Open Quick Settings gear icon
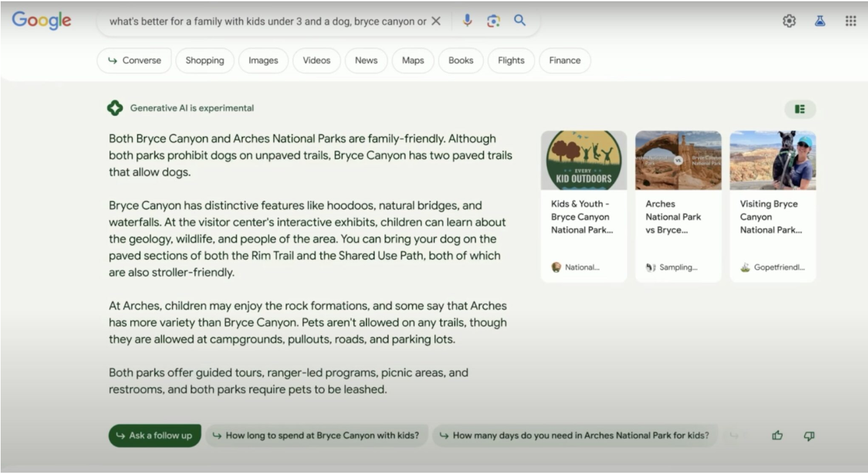868x474 pixels. coord(789,21)
